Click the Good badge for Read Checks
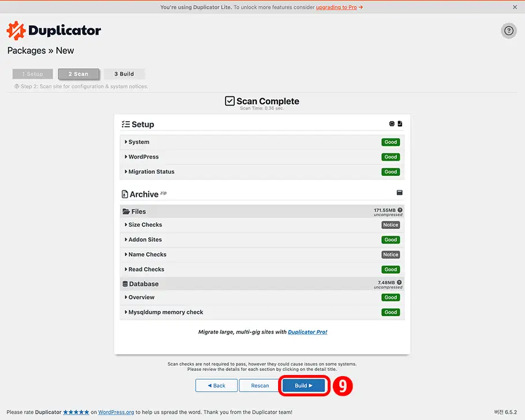Image resolution: width=525 pixels, height=420 pixels. point(391,269)
